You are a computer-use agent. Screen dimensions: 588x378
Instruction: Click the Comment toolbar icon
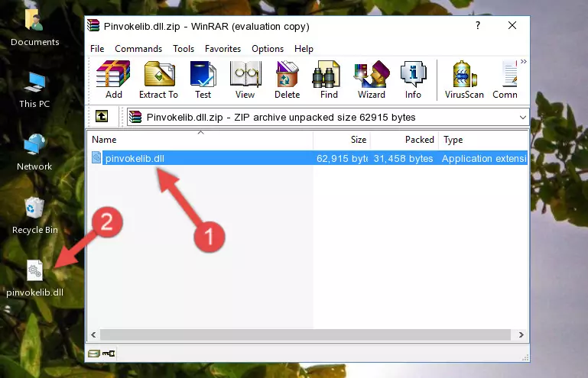click(505, 79)
